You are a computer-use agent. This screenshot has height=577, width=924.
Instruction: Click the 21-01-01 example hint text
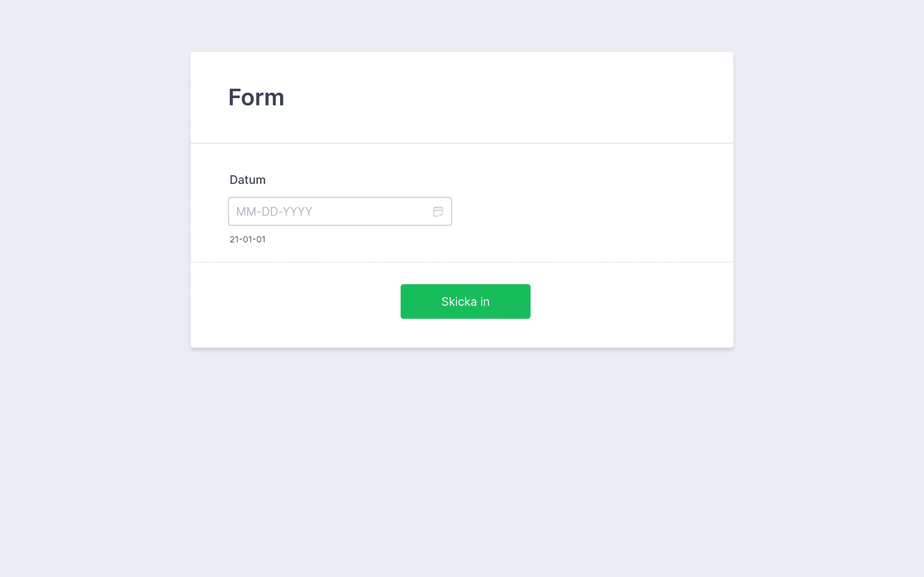tap(247, 239)
